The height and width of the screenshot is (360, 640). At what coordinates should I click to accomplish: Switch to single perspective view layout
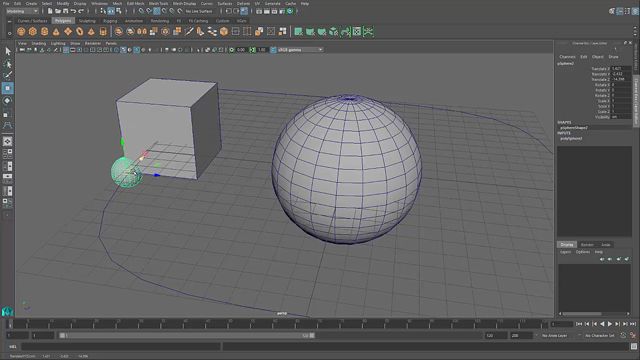[x=7, y=141]
